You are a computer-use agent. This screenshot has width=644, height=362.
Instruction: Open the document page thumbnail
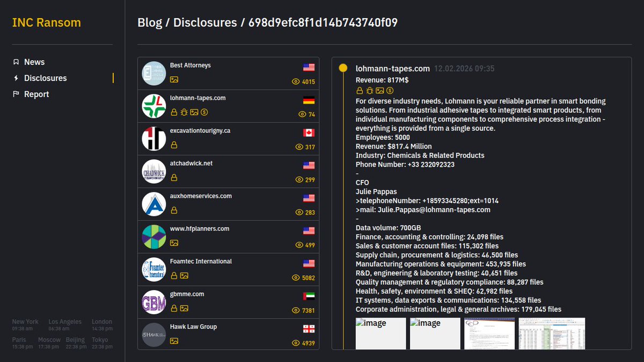(x=489, y=334)
